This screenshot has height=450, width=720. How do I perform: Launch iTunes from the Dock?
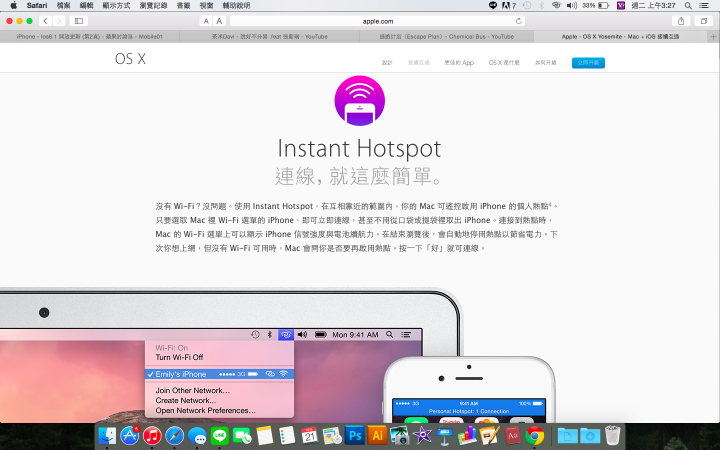point(152,435)
